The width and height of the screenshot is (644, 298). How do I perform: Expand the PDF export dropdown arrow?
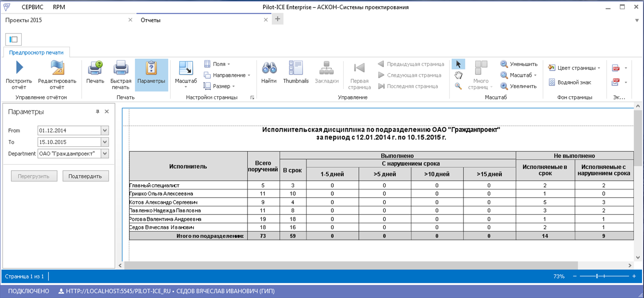pos(626,68)
